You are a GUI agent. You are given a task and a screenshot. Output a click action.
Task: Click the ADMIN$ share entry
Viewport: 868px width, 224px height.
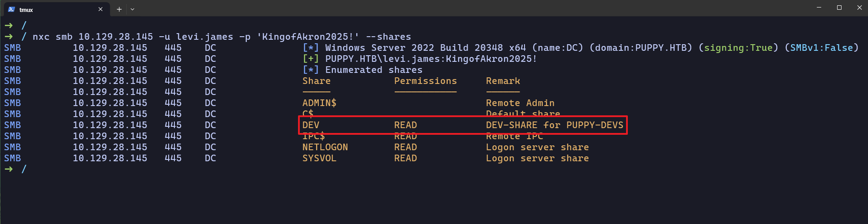coord(319,103)
